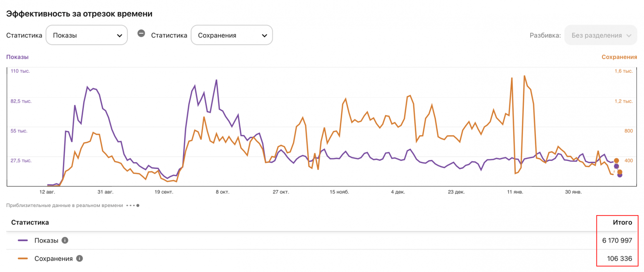644x272 pixels.
Task: Click orange Сохранения axis title above chart
Action: 619,57
